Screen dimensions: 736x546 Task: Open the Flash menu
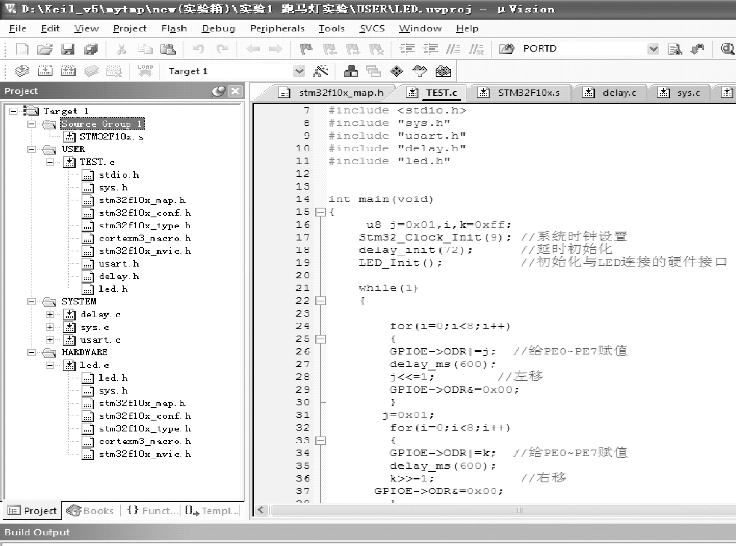pos(173,28)
